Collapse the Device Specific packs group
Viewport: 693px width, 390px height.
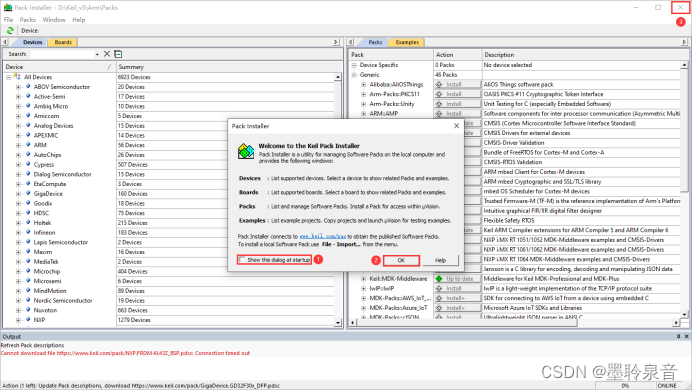[354, 65]
